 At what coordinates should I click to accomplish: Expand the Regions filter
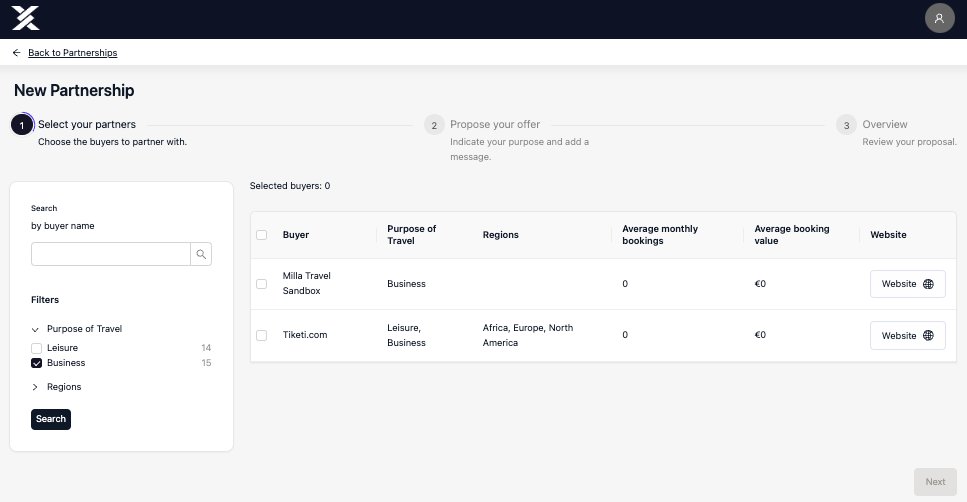point(35,387)
